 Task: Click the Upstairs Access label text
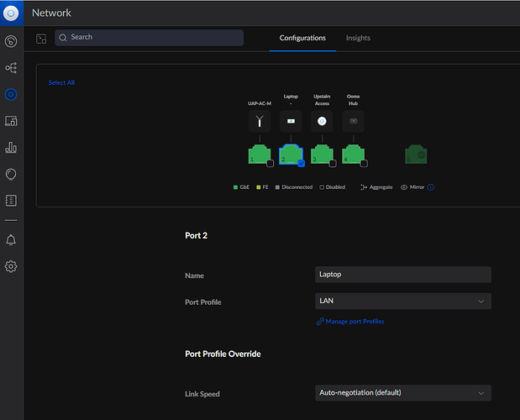click(x=322, y=100)
